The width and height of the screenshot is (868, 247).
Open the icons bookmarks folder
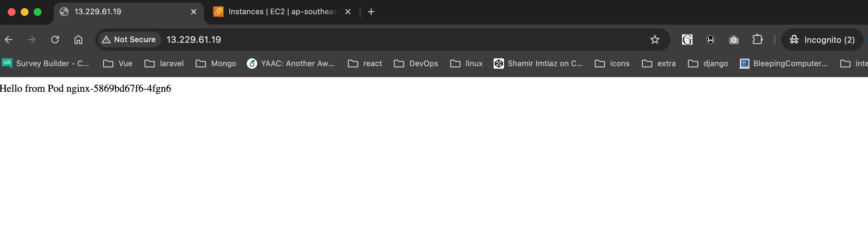click(612, 64)
